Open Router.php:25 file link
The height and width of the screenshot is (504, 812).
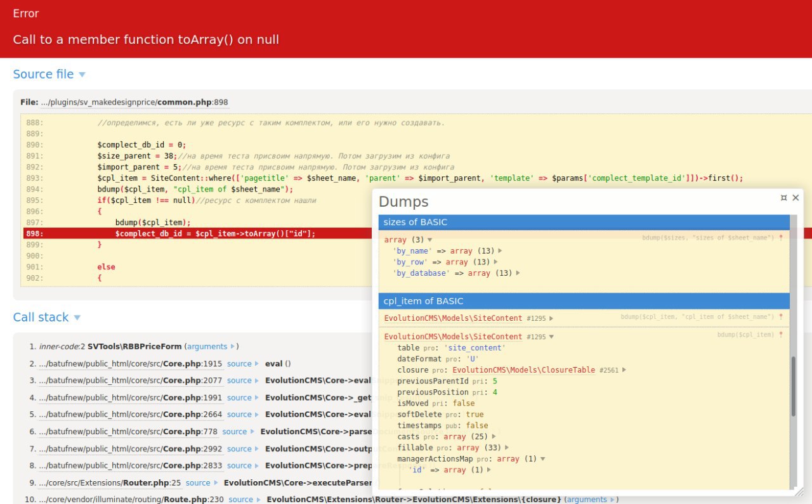pyautogui.click(x=110, y=483)
